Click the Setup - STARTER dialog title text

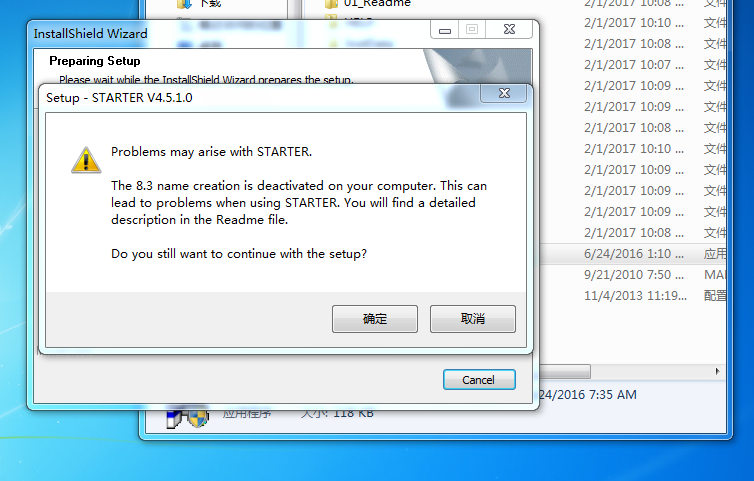click(x=119, y=98)
